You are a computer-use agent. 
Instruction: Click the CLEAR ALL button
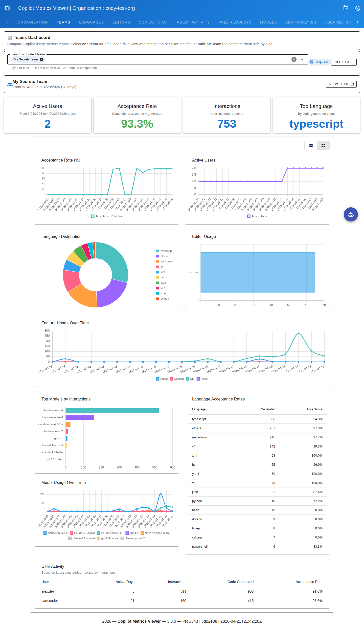(344, 62)
